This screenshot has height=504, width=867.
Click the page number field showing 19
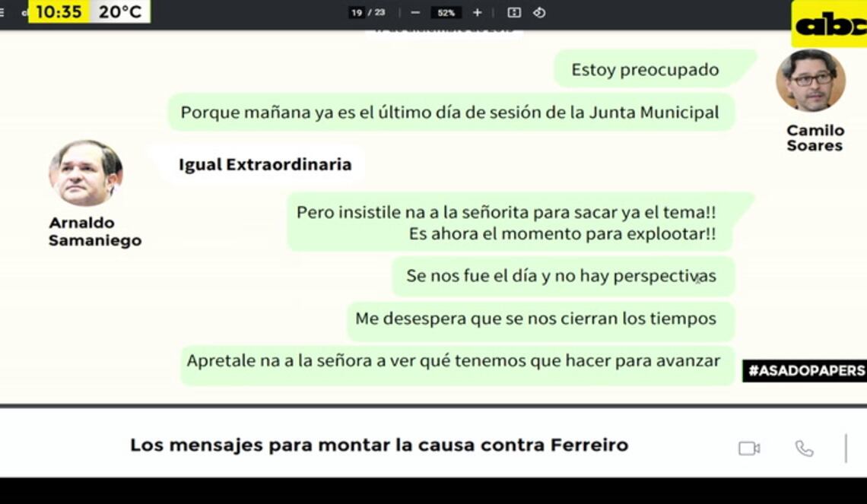[356, 13]
